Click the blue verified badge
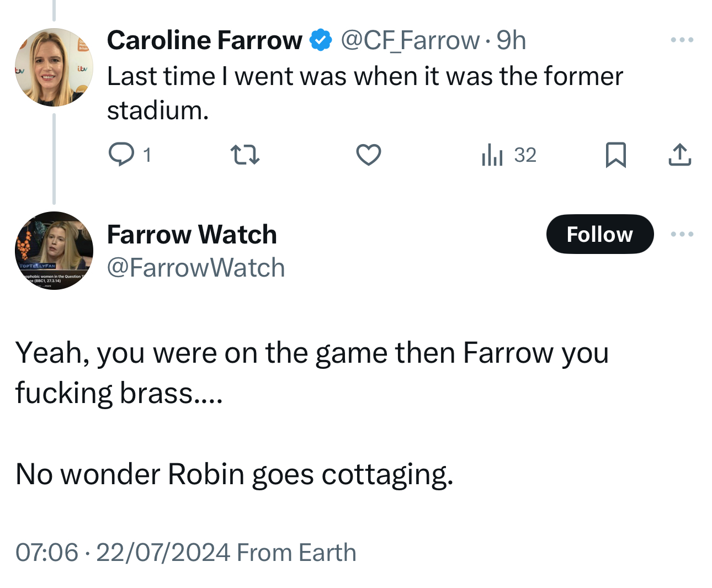 click(321, 40)
